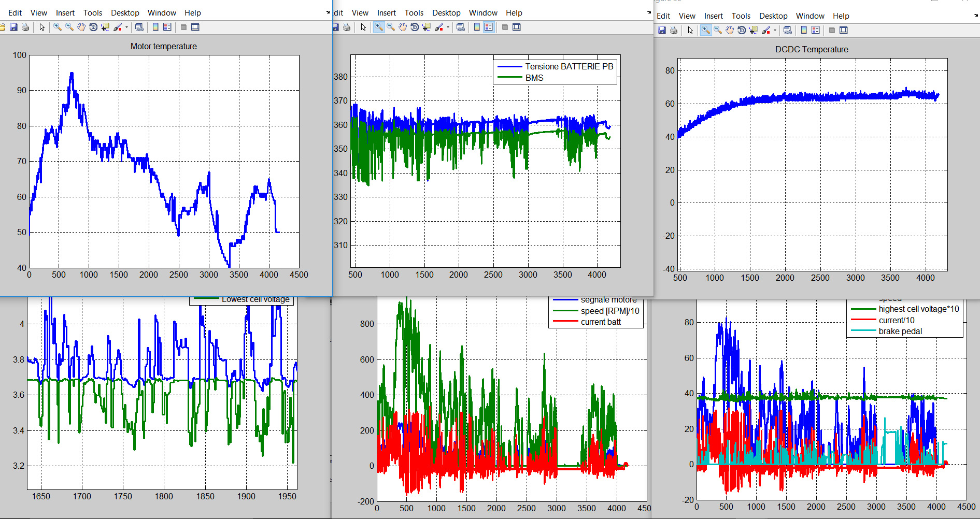Screen dimensions: 980x519
Task: Toggle off legend button in Tensione BATTERIE window
Action: point(488,27)
